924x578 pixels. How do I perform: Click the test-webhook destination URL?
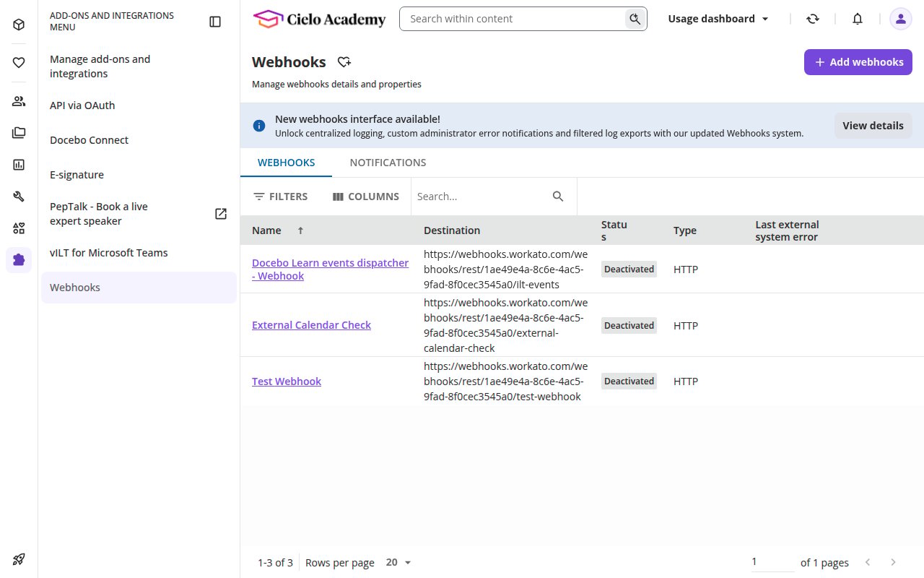[x=505, y=381]
